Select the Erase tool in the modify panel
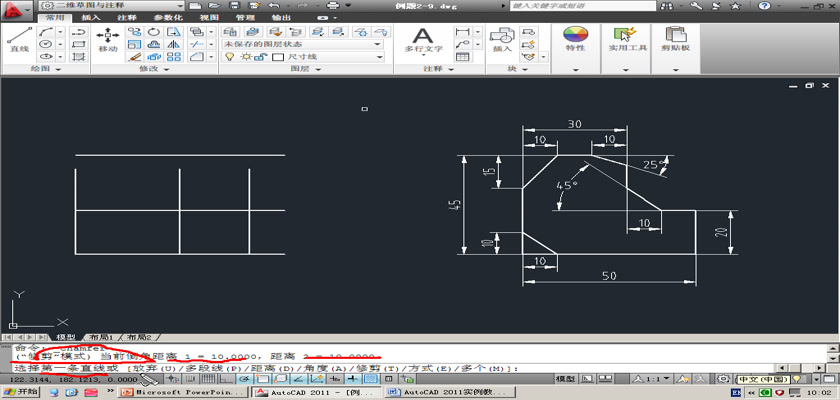The image size is (840, 400). coord(135,56)
